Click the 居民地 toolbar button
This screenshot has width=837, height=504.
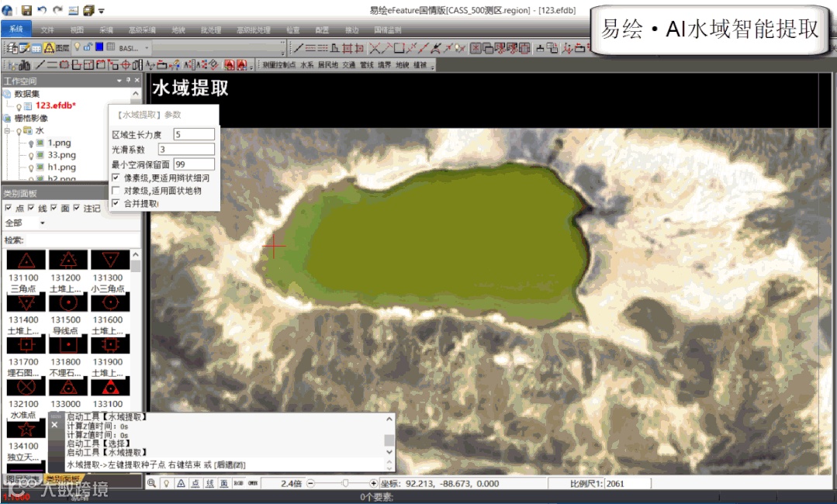pos(328,65)
